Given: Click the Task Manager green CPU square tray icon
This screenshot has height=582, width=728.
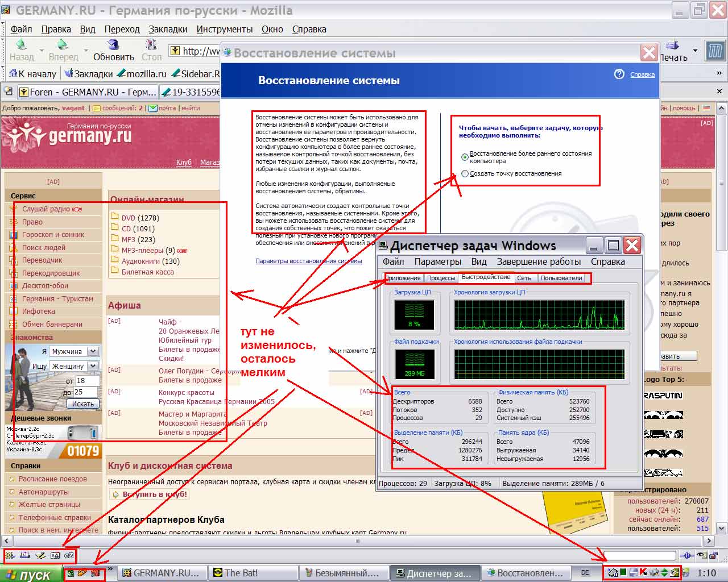Looking at the screenshot, I should (623, 572).
